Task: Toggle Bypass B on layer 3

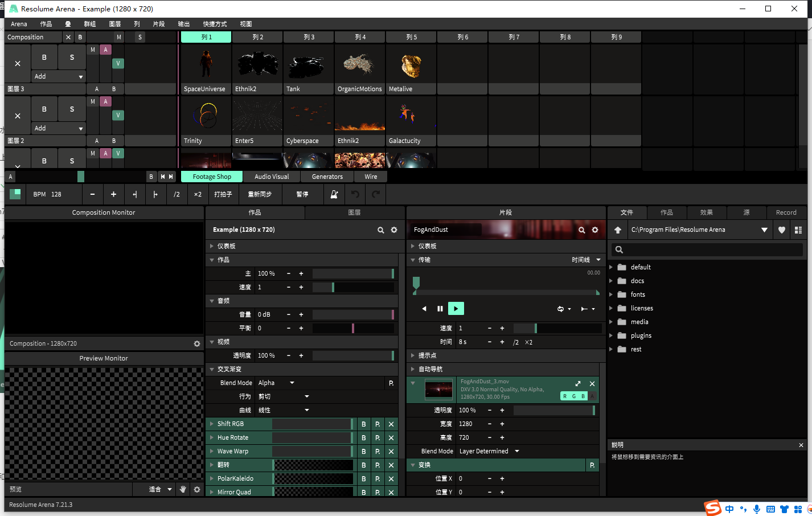Action: 44,58
